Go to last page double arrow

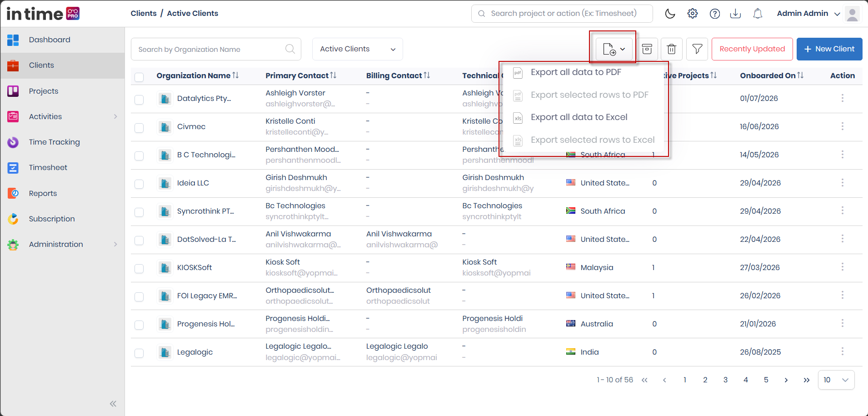pos(806,380)
